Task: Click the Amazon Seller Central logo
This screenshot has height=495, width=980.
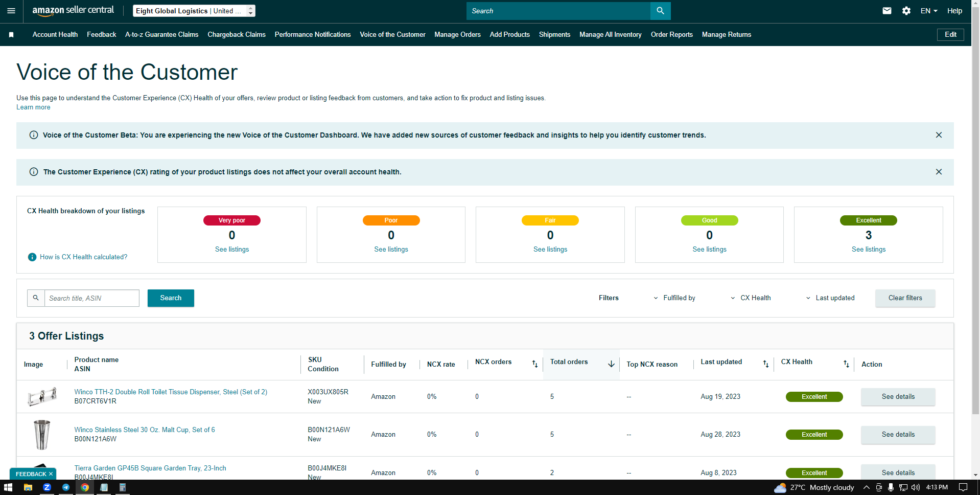Action: (x=73, y=11)
